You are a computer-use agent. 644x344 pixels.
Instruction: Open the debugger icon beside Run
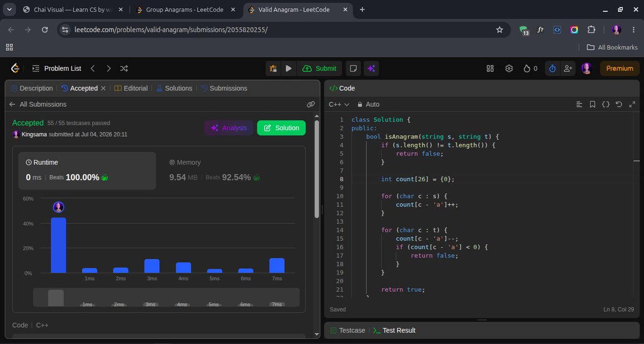click(274, 68)
